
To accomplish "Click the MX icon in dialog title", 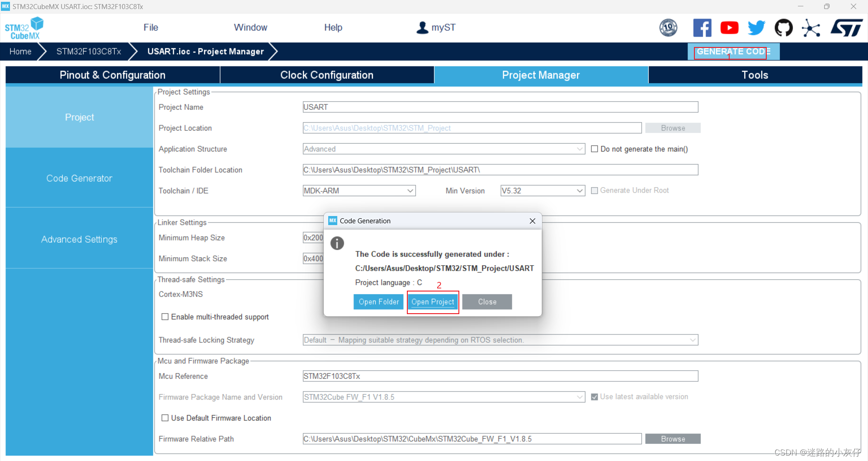I will (333, 221).
